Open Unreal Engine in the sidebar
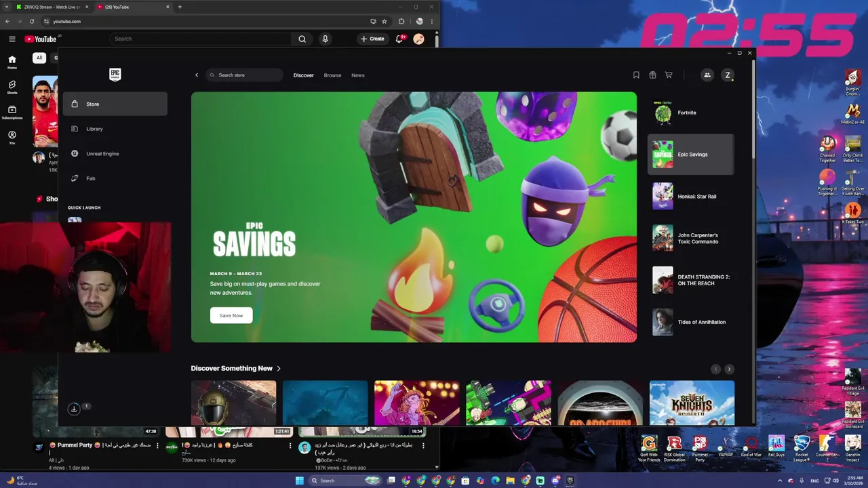The image size is (868, 488). click(x=115, y=154)
